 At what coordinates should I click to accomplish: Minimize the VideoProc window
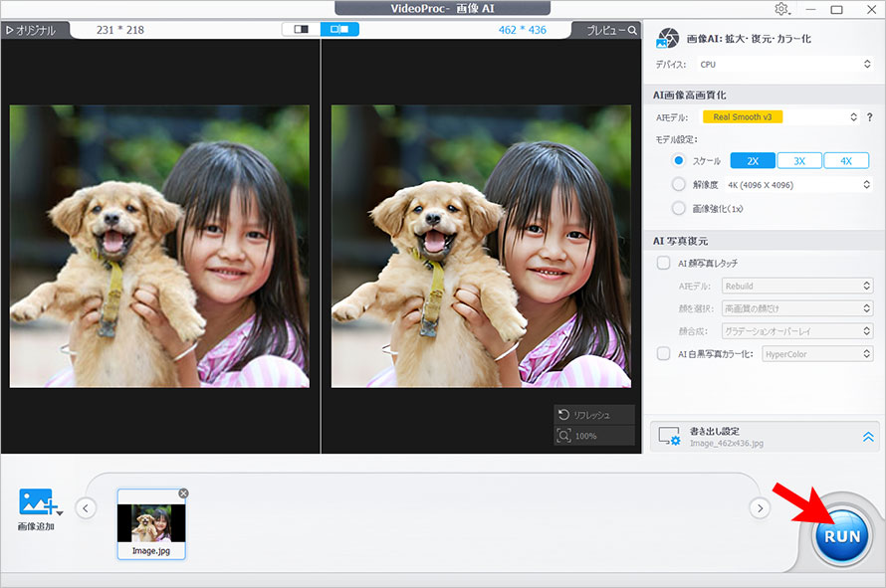point(811,9)
